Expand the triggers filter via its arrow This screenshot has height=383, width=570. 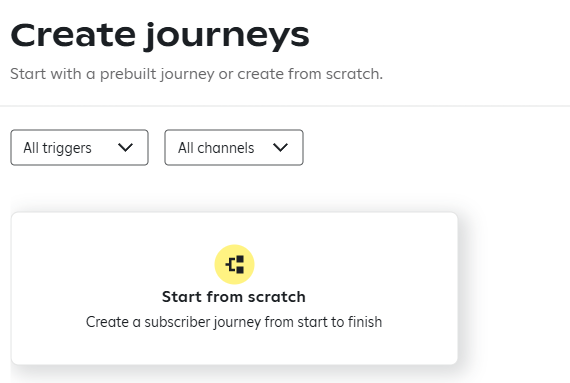pos(125,148)
